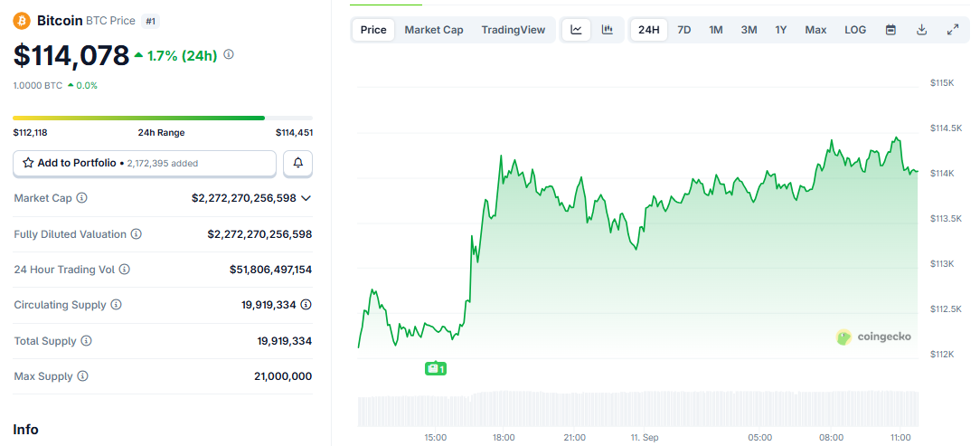
Task: Expand chart to fullscreen icon
Action: (x=953, y=29)
